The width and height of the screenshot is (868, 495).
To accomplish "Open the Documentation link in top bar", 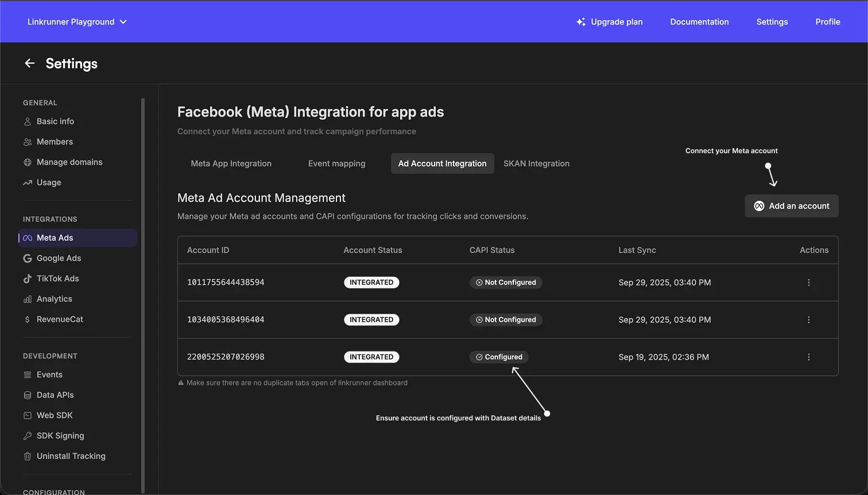I will 699,22.
